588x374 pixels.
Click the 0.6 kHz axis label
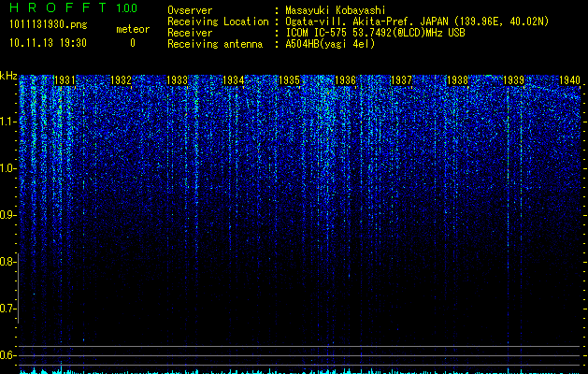pyautogui.click(x=7, y=355)
